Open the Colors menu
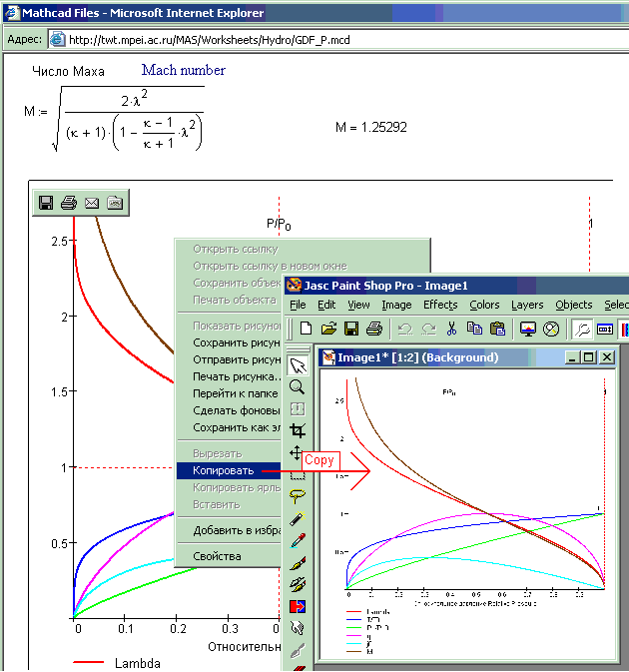The width and height of the screenshot is (629, 672). (484, 305)
